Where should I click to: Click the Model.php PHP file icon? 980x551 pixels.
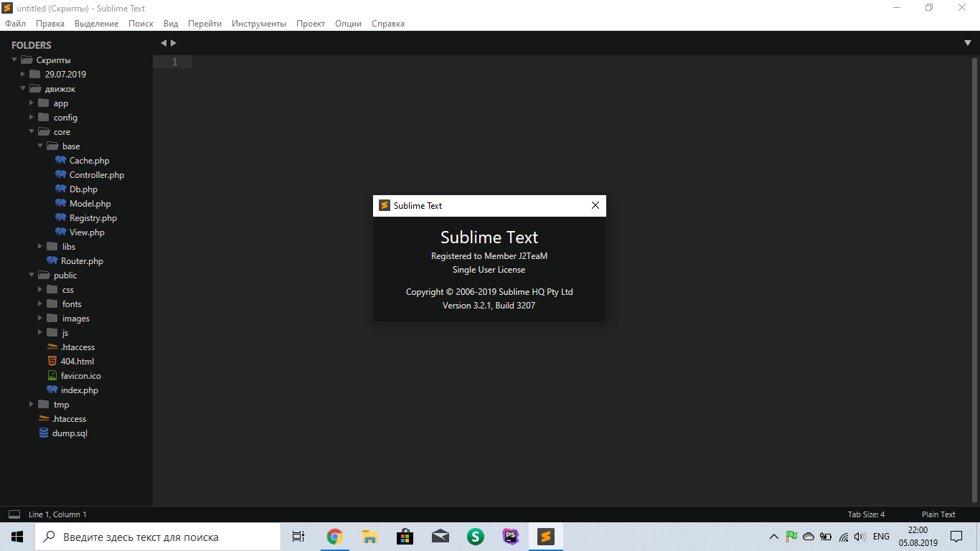coord(61,204)
